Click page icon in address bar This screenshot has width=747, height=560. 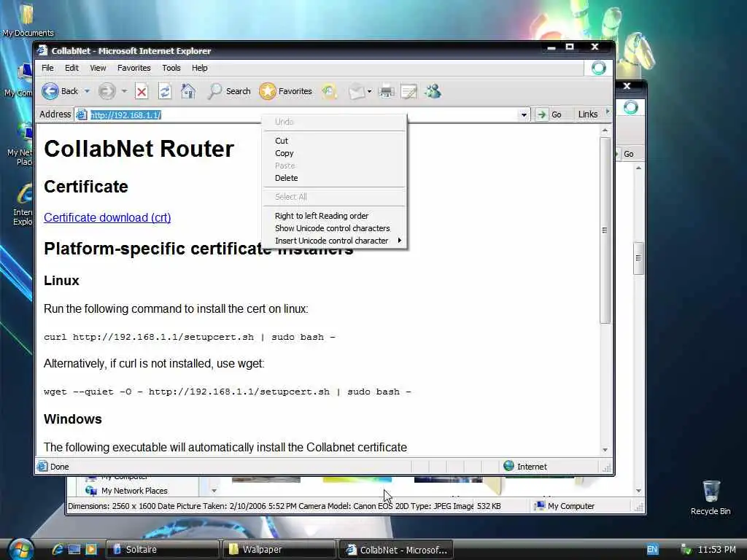tap(82, 114)
